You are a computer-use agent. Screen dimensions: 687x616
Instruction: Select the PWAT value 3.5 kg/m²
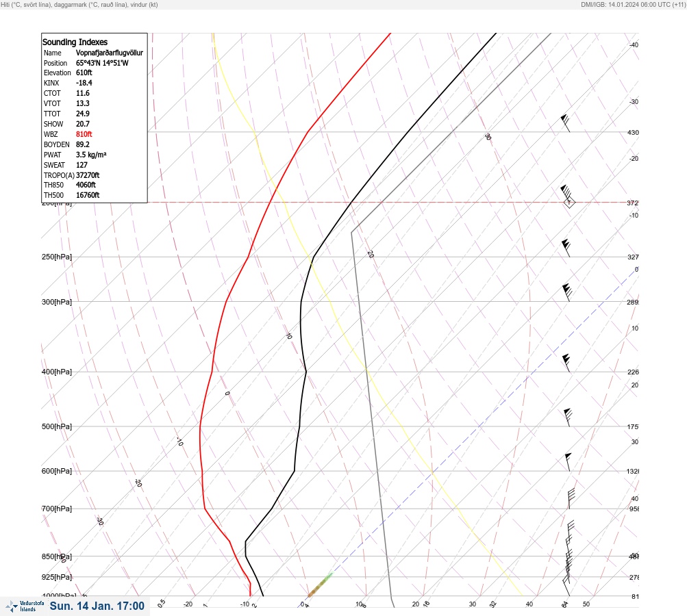coord(91,155)
